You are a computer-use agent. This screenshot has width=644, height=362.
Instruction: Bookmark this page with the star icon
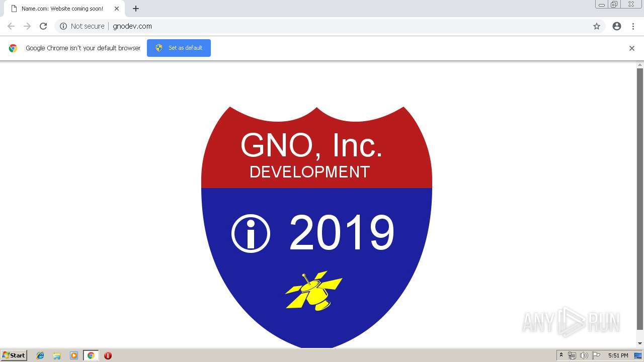(597, 26)
